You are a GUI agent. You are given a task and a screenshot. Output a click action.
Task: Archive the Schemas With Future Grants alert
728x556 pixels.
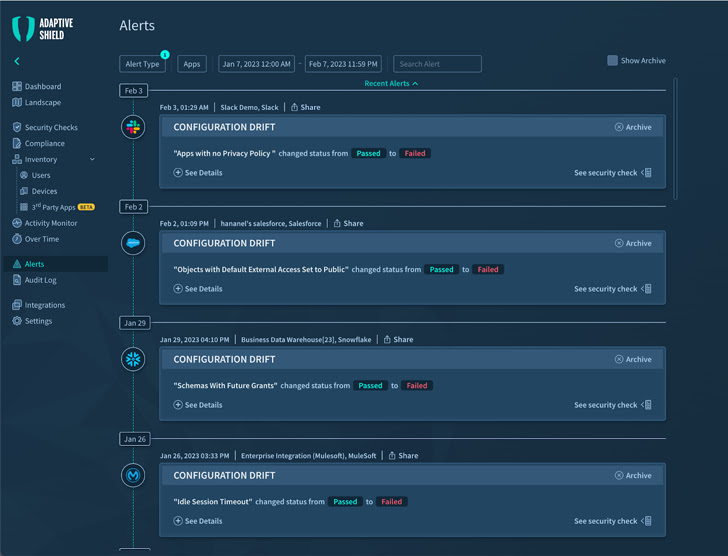pyautogui.click(x=633, y=359)
